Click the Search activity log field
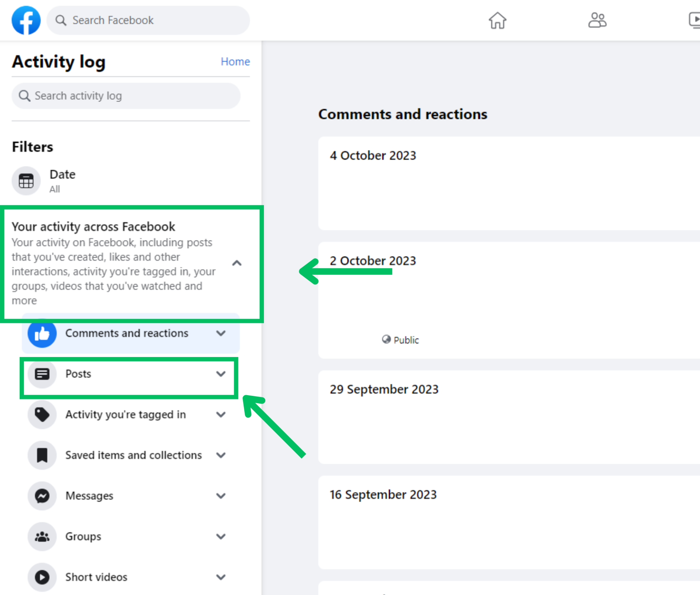Screen dimensions: 700x595 (x=126, y=96)
